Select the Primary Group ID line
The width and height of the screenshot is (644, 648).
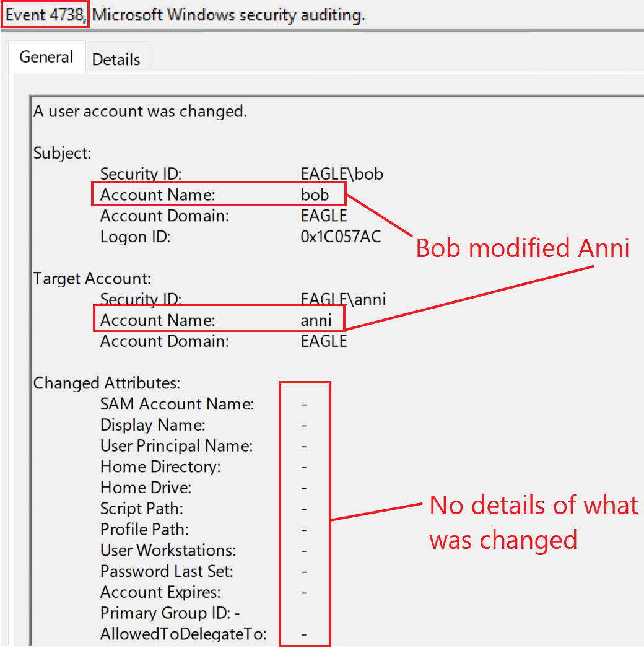(x=170, y=613)
